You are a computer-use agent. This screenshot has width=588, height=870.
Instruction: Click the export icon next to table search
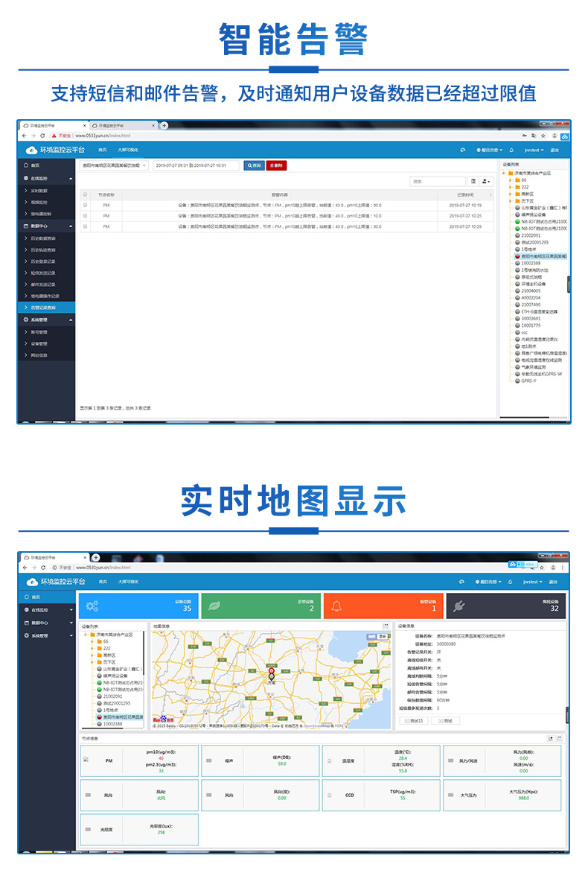tap(486, 181)
